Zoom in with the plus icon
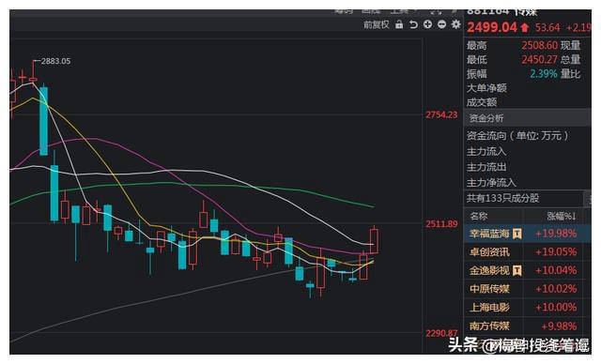The width and height of the screenshot is (601, 364). [x=427, y=24]
